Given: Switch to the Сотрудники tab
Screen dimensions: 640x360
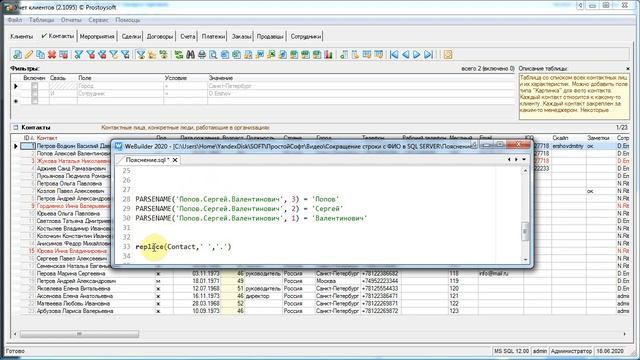Looking at the screenshot, I should 306,36.
